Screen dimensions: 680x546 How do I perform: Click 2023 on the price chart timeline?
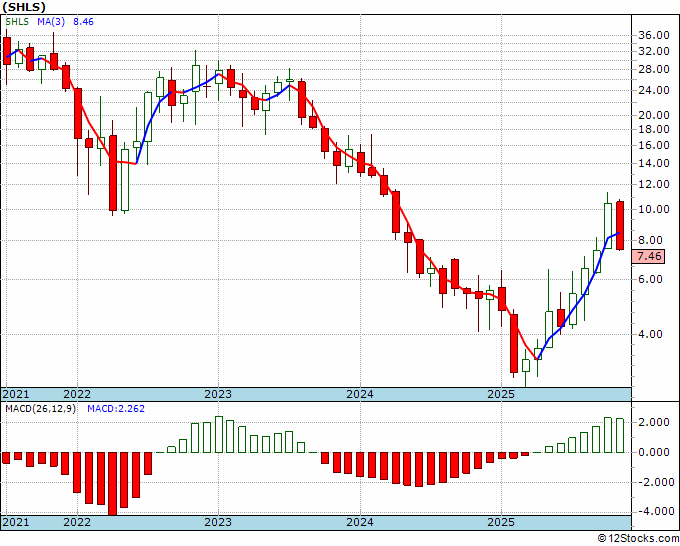(x=218, y=394)
